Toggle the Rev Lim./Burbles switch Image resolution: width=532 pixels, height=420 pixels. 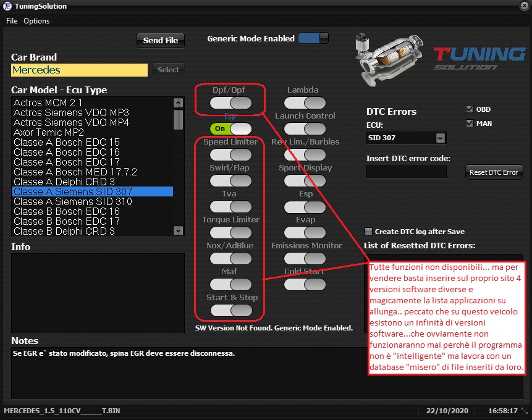tap(305, 154)
